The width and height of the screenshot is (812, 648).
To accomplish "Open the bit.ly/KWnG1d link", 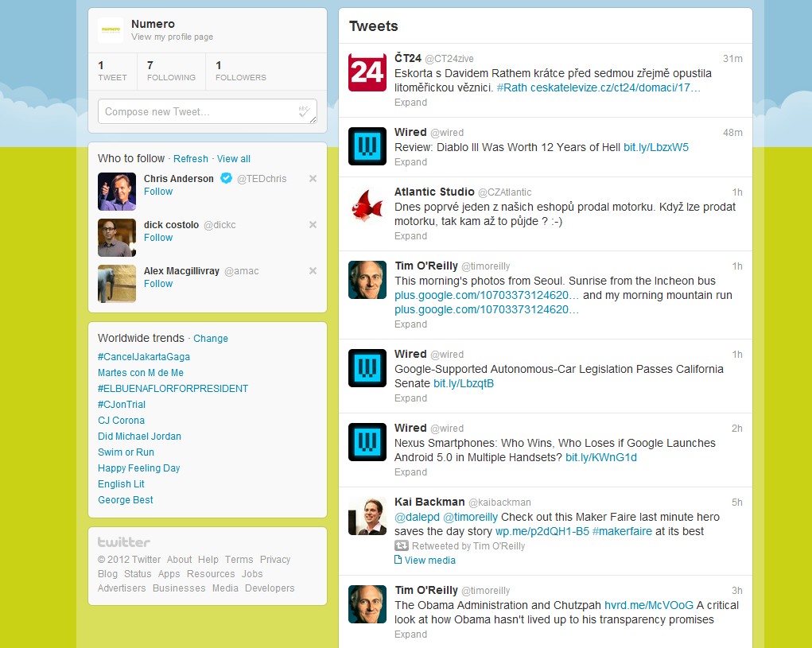I will (601, 457).
